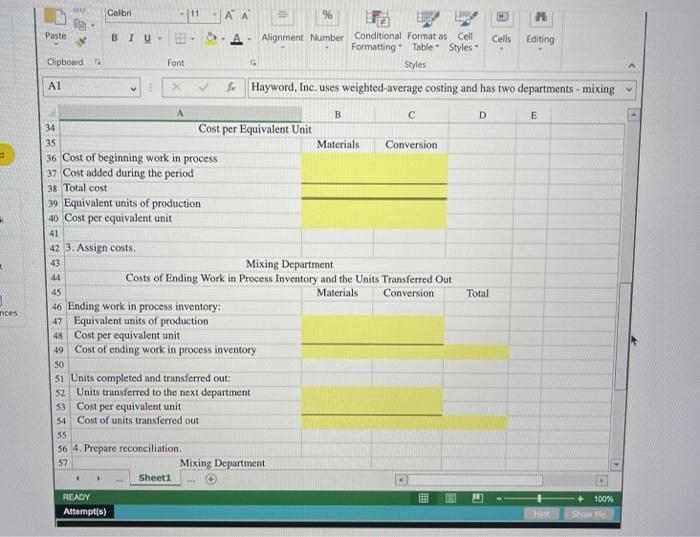Click the Sheet1 tab
This screenshot has width=700, height=537.
pyautogui.click(x=155, y=478)
